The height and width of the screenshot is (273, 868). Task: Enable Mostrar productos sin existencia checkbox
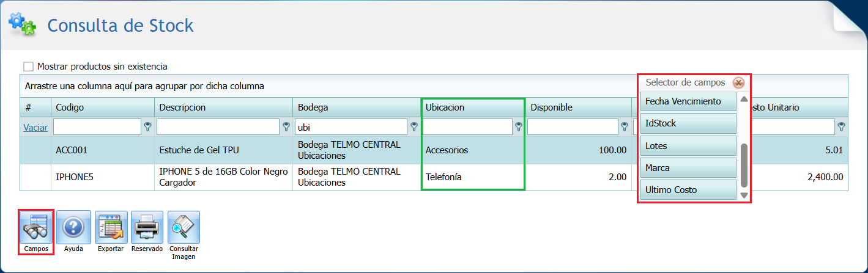[28, 67]
